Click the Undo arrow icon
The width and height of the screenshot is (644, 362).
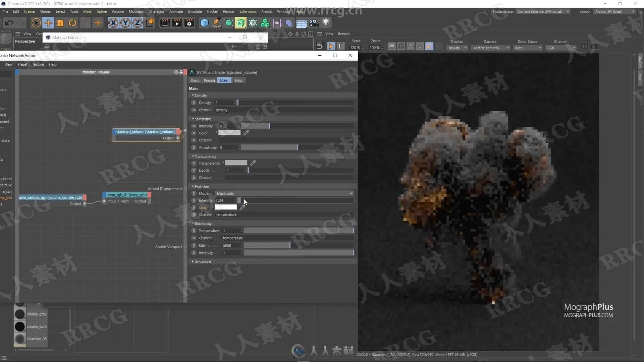pos(9,23)
